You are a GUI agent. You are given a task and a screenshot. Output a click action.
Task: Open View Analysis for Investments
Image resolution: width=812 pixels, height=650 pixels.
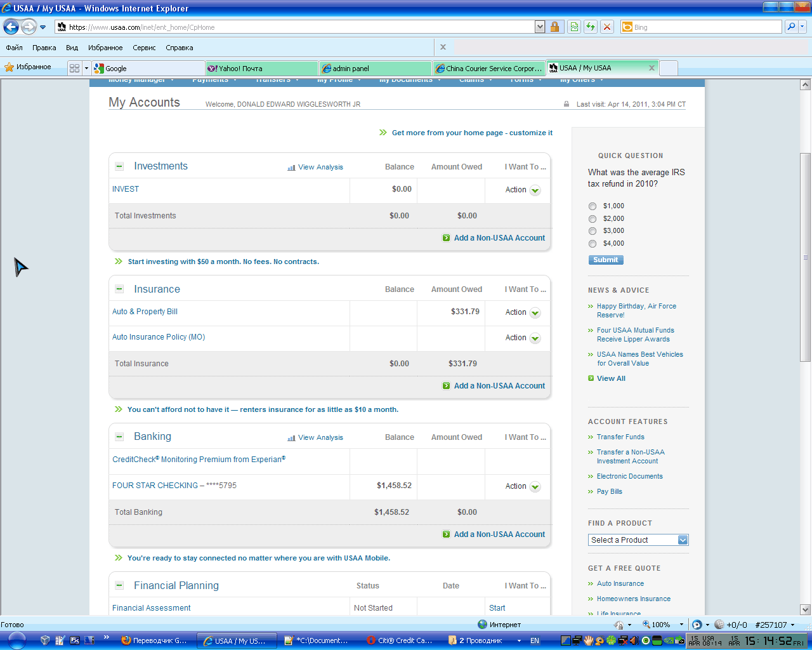tap(315, 167)
